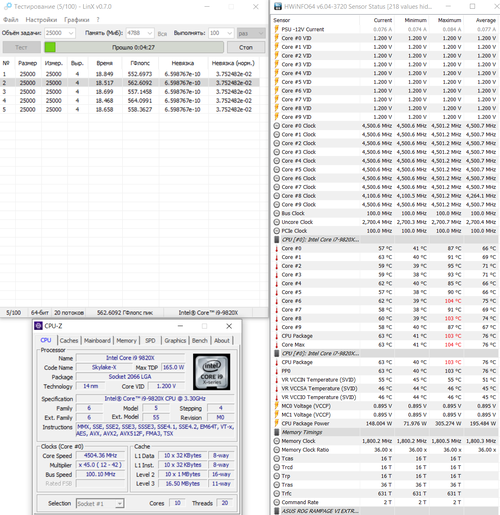The height and width of the screenshot is (515, 500).
Task: Click the thermometer icon beside Core Max
Action: click(x=276, y=345)
